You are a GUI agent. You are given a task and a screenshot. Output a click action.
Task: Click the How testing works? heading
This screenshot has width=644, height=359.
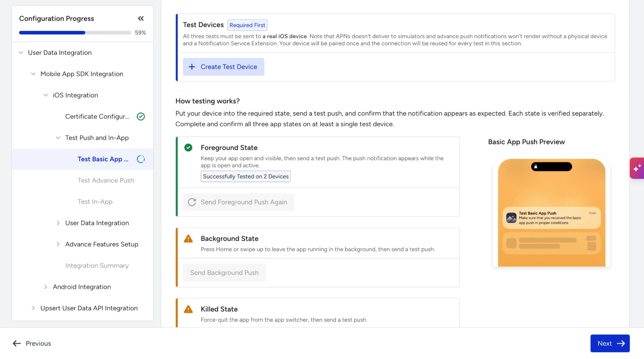click(208, 101)
